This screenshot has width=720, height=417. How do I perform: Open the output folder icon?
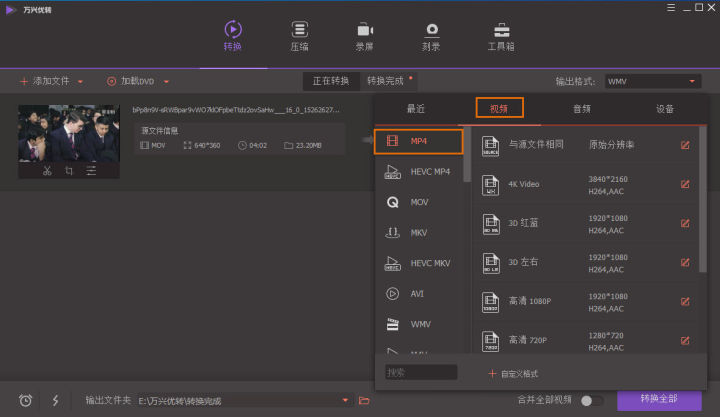click(x=364, y=400)
